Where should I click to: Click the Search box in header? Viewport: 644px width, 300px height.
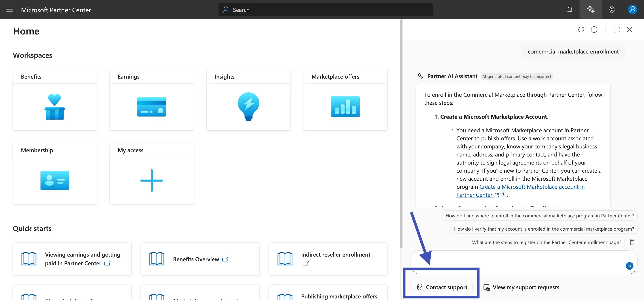(x=325, y=10)
